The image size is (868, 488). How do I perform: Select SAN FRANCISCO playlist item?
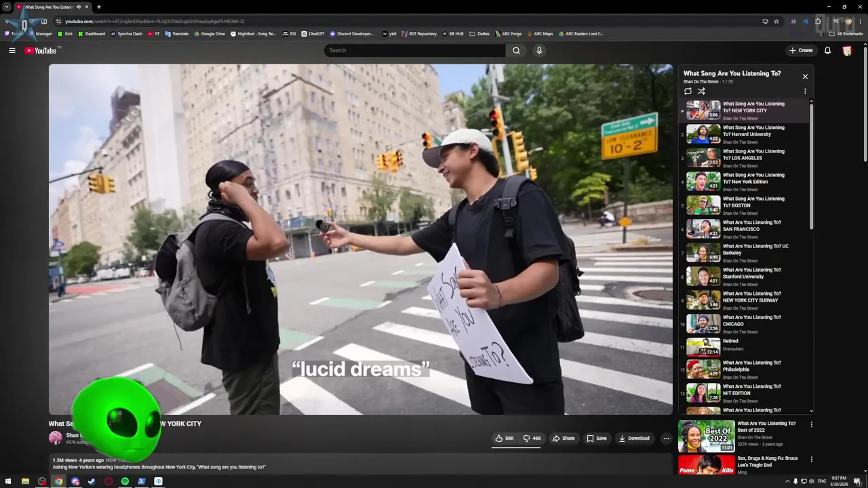click(744, 229)
